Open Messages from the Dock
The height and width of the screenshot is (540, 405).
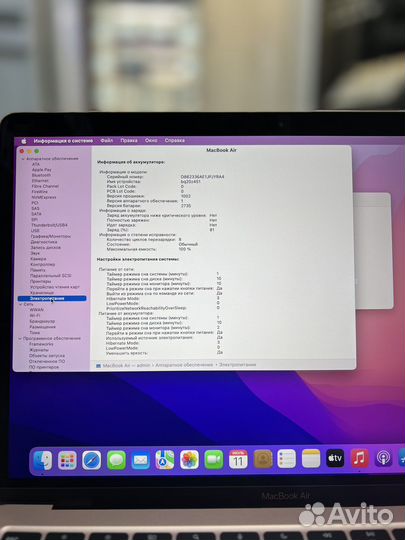(116, 460)
